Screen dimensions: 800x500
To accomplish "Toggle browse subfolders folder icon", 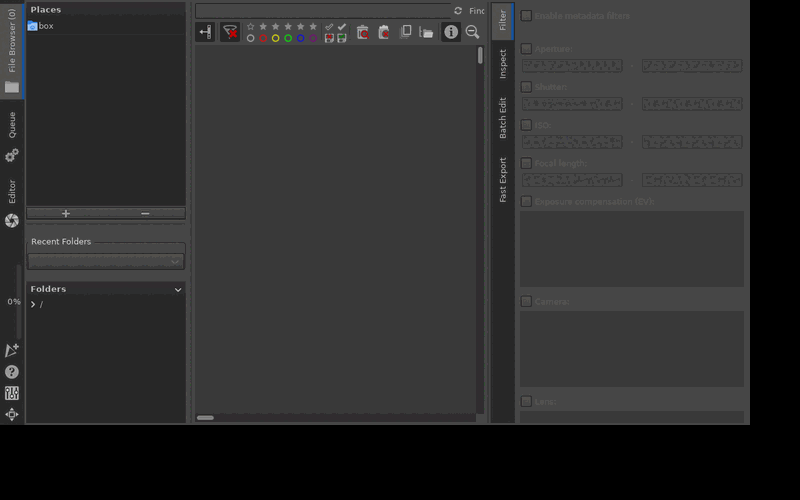I will [426, 32].
